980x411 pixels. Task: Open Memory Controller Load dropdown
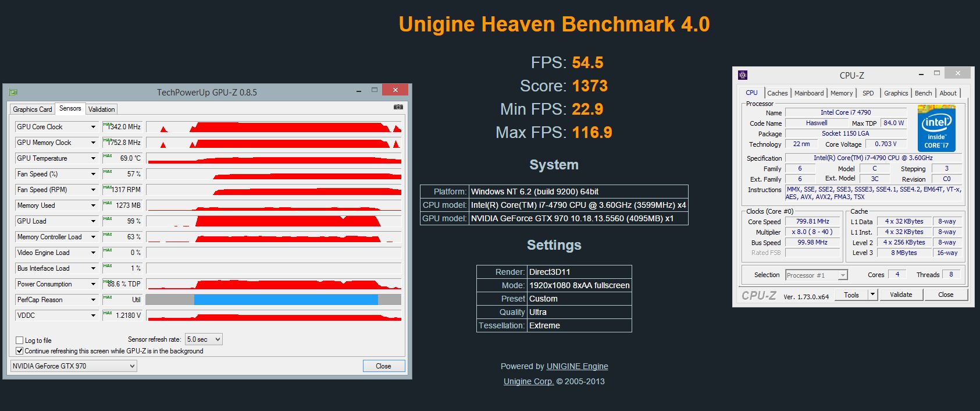(93, 237)
